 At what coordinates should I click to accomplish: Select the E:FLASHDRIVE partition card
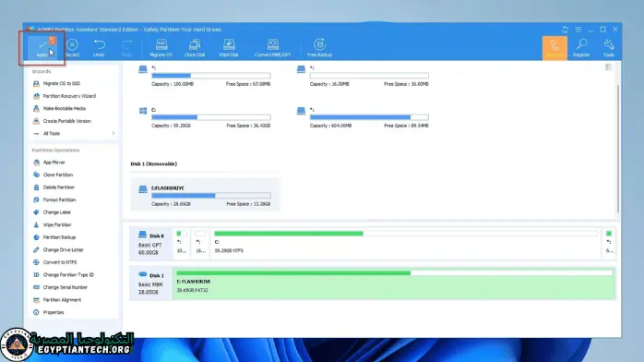(x=206, y=195)
